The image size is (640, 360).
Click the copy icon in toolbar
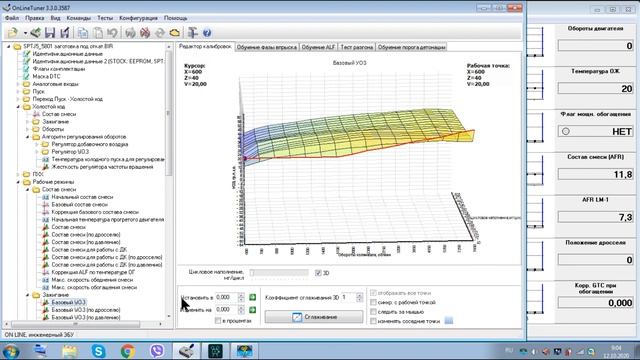click(83, 33)
